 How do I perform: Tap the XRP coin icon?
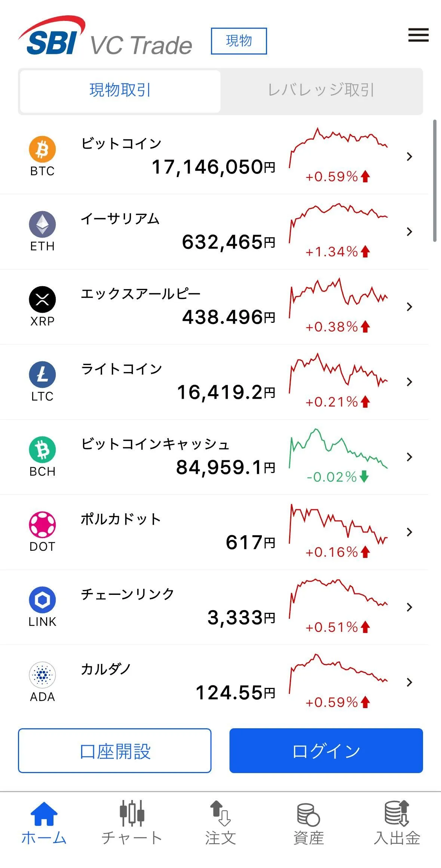[x=42, y=299]
